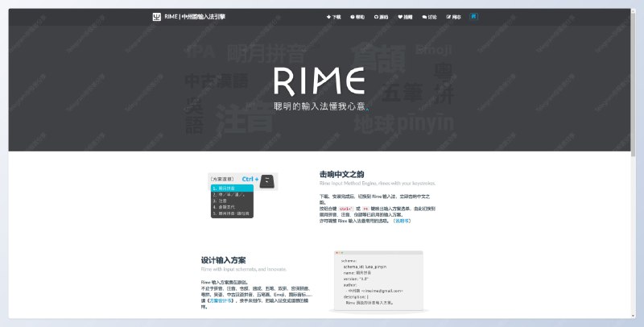This screenshot has width=644, height=327.
Task: Click the chat bubble icon beside 讨论
Action: [424, 16]
